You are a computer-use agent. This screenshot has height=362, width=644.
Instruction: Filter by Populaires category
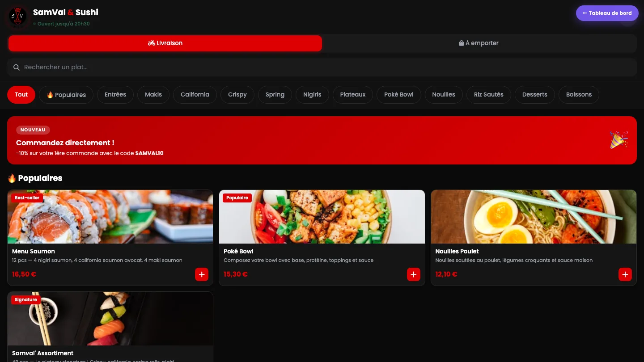[x=66, y=95]
